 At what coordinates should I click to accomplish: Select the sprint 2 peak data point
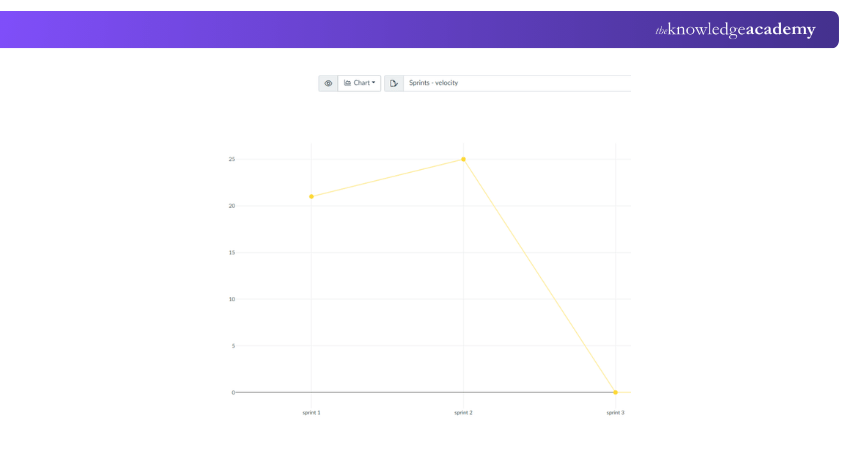point(463,159)
